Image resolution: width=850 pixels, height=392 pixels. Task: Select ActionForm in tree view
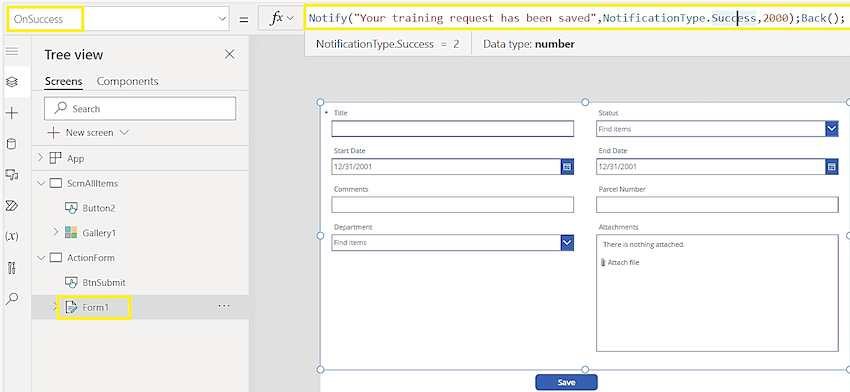tap(91, 258)
